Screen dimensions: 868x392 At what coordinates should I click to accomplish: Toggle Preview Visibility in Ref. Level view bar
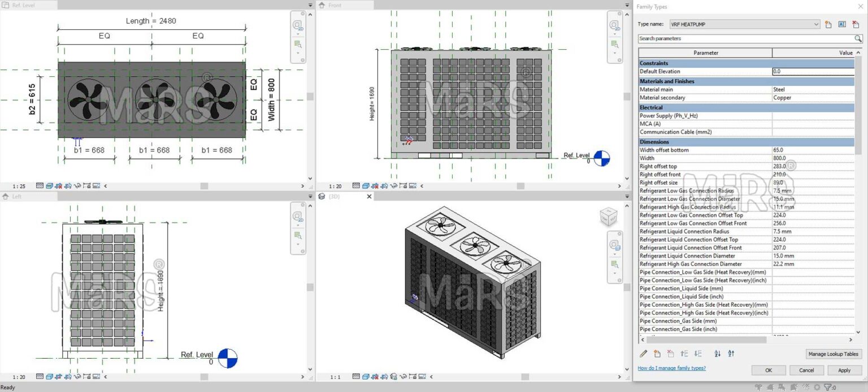(x=96, y=185)
